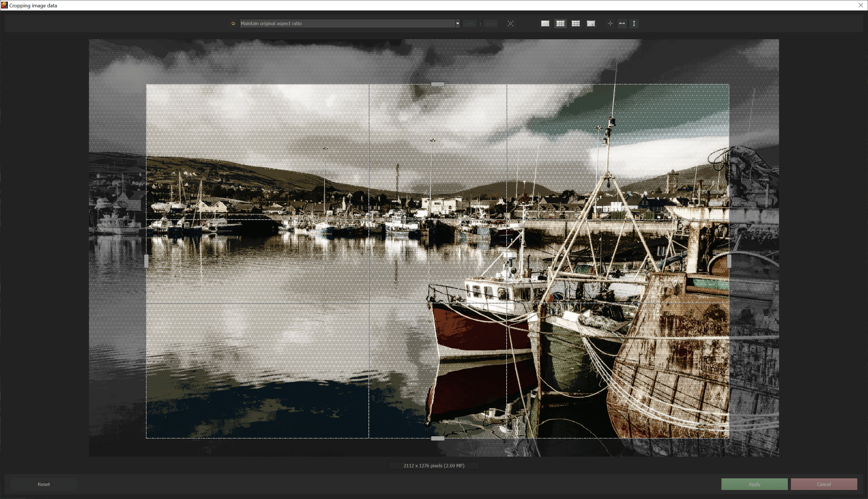Image resolution: width=868 pixels, height=499 pixels.
Task: Click the red Cancel button
Action: (x=824, y=484)
